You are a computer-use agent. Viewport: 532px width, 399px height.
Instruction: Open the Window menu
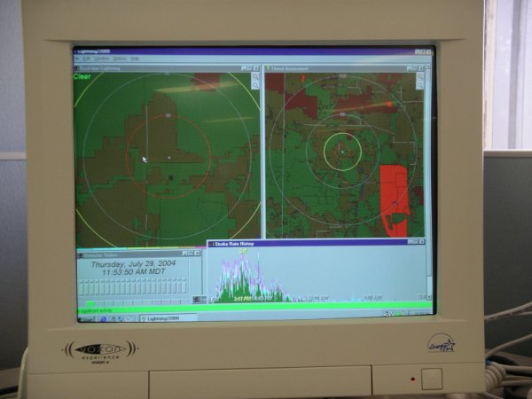(103, 59)
